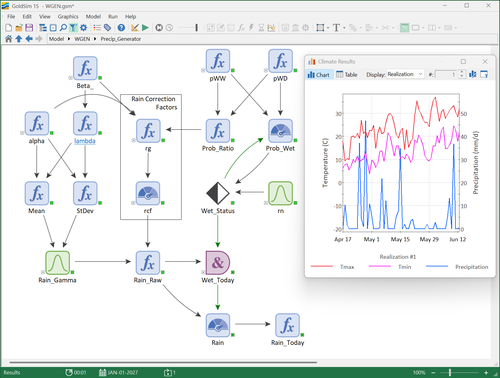Expand the Text tool dropdown arrow
Viewport: 500px width, 378px height.
point(344,28)
